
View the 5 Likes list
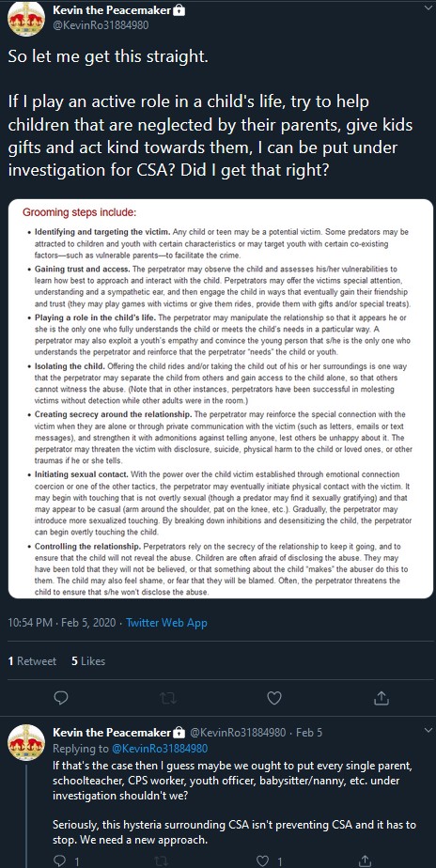pyautogui.click(x=88, y=661)
